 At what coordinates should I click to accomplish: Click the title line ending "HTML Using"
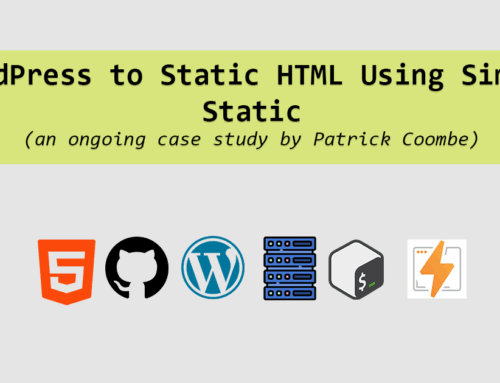tap(250, 76)
